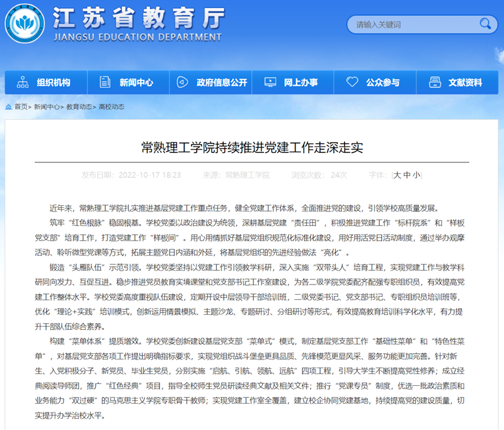Open the 新闻中心 menu
Viewport: 504px width, 430px height.
pyautogui.click(x=129, y=82)
